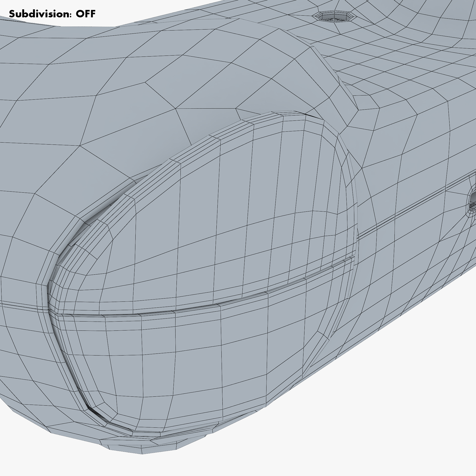Click the word 'OFF' in the label
Image resolution: width=476 pixels, height=476 pixels.
point(86,14)
